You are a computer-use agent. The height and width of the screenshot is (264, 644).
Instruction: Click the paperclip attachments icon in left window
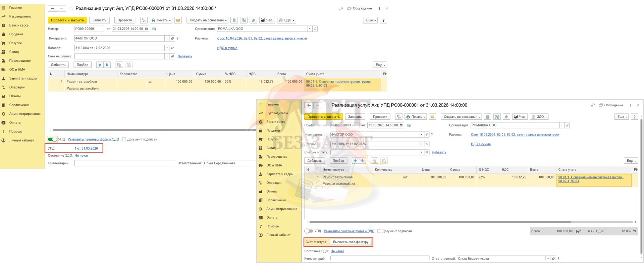[253, 20]
